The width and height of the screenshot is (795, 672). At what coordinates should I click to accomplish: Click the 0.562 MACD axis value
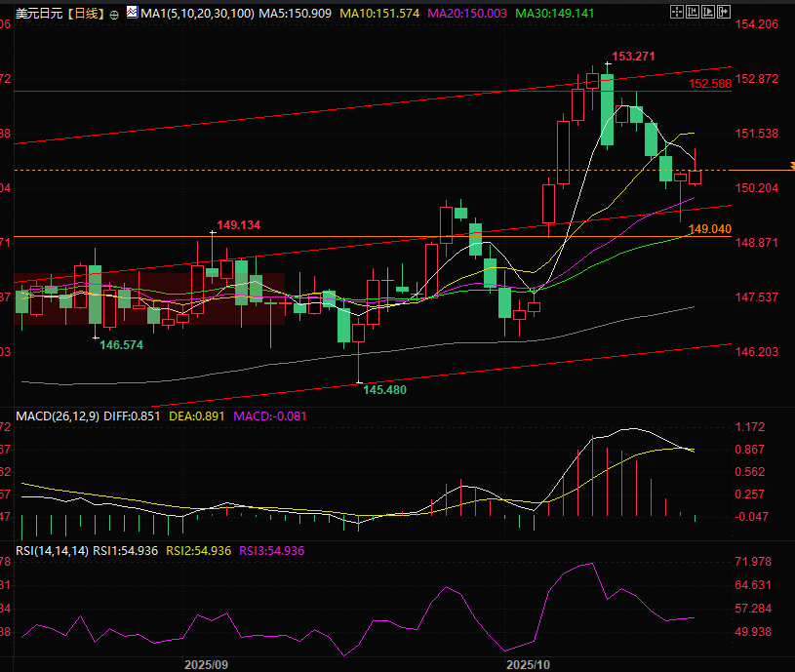(x=750, y=472)
